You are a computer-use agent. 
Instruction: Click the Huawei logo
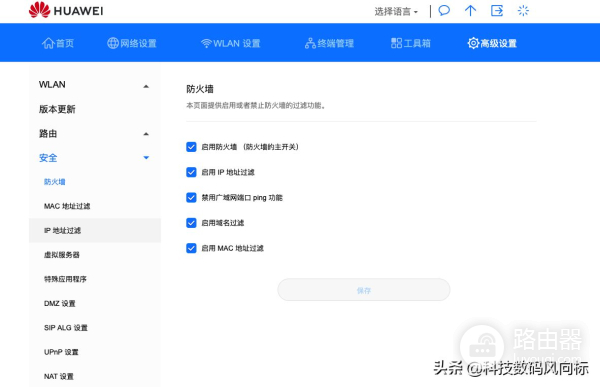(66, 10)
